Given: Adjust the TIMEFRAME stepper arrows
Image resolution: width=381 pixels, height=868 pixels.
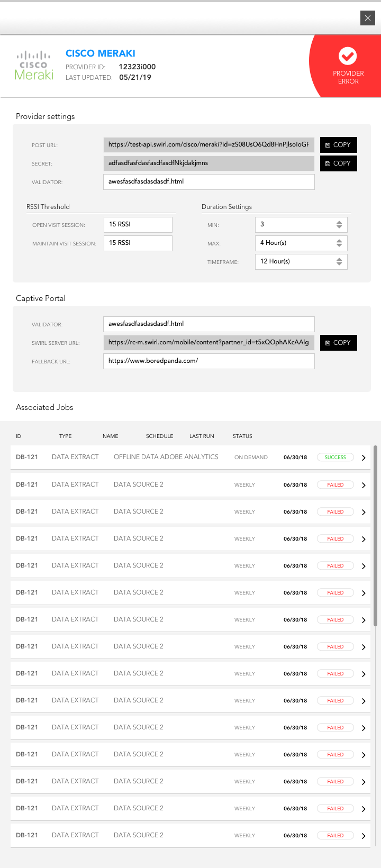Looking at the screenshot, I should click(x=339, y=262).
